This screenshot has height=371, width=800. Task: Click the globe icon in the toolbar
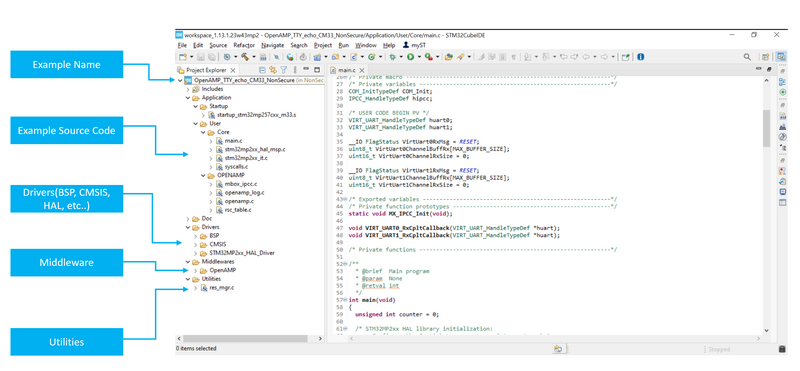290,57
